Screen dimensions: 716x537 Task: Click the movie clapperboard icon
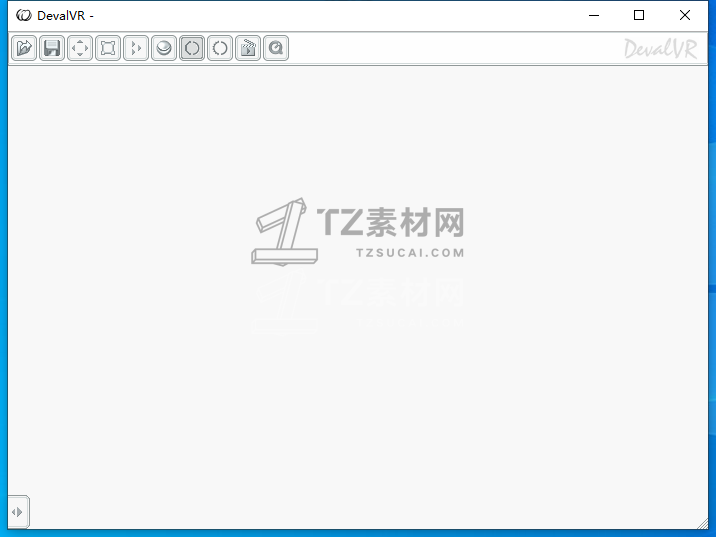pyautogui.click(x=248, y=48)
